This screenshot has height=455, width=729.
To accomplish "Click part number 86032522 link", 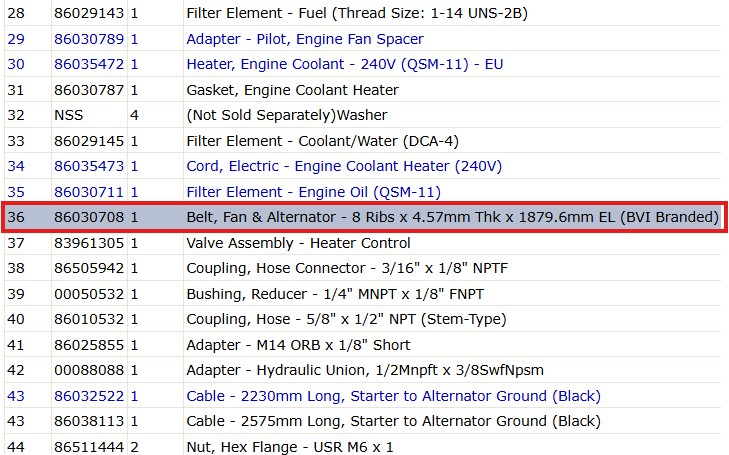I will pyautogui.click(x=89, y=396).
